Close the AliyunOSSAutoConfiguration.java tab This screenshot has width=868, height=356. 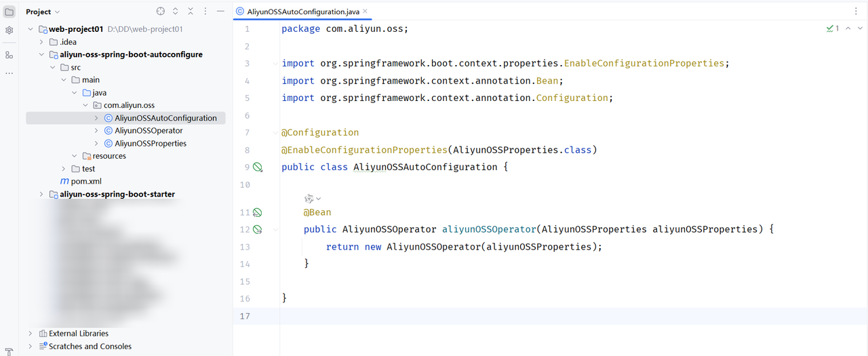click(365, 12)
